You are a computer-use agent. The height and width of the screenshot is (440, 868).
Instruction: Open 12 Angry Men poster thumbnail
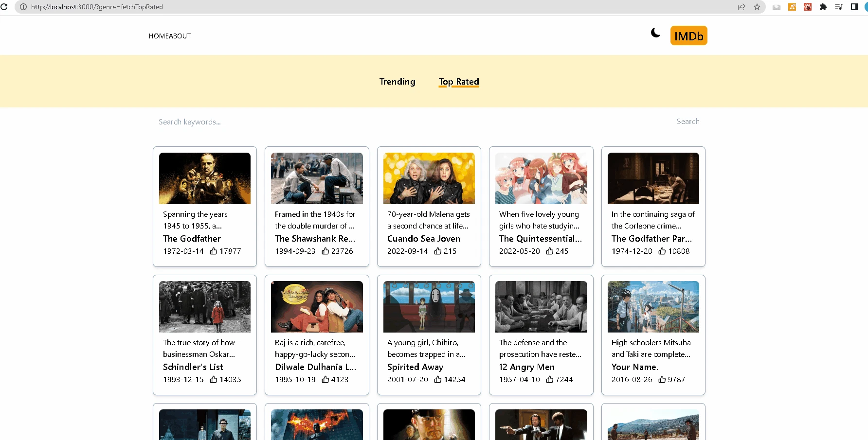(541, 307)
